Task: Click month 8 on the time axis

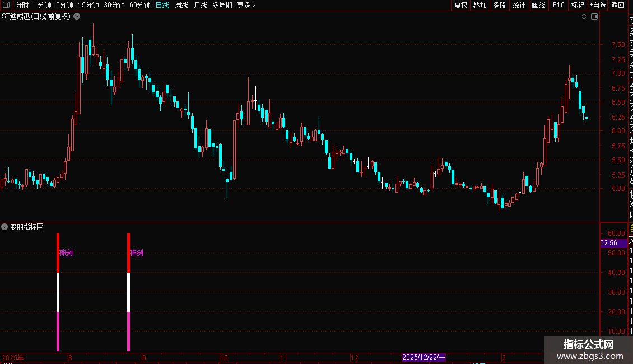Action: click(x=70, y=357)
